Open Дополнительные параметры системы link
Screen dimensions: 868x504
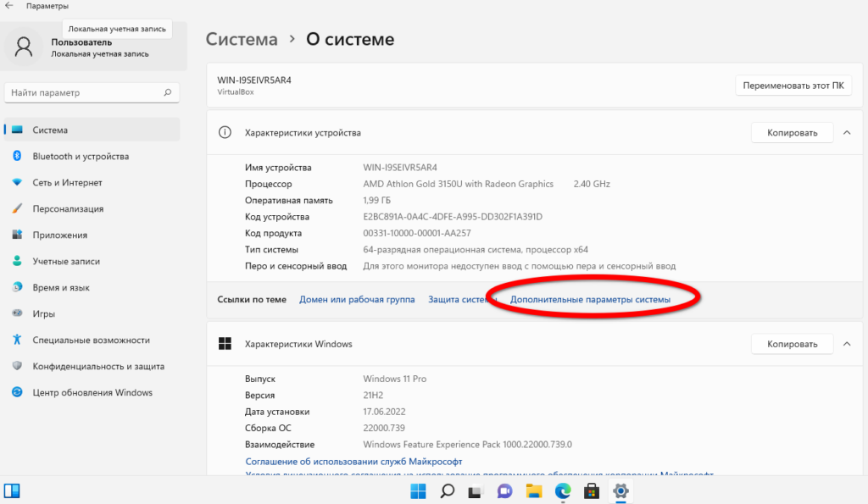point(590,299)
